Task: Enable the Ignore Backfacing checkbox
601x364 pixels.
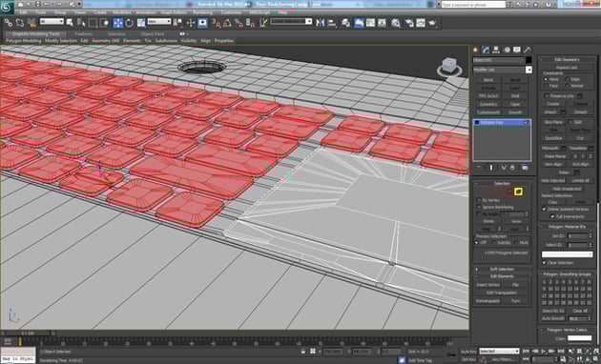Action: coord(479,207)
